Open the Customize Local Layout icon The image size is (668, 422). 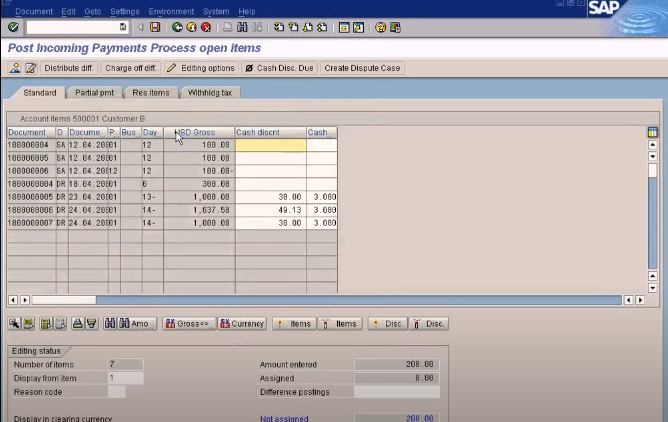coord(395,27)
